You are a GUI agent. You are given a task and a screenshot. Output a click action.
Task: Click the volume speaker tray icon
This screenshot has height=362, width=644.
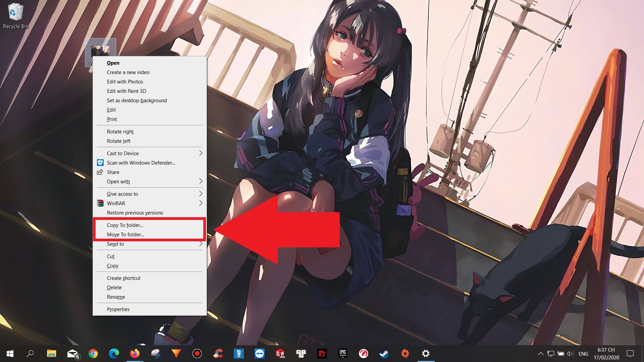click(570, 353)
